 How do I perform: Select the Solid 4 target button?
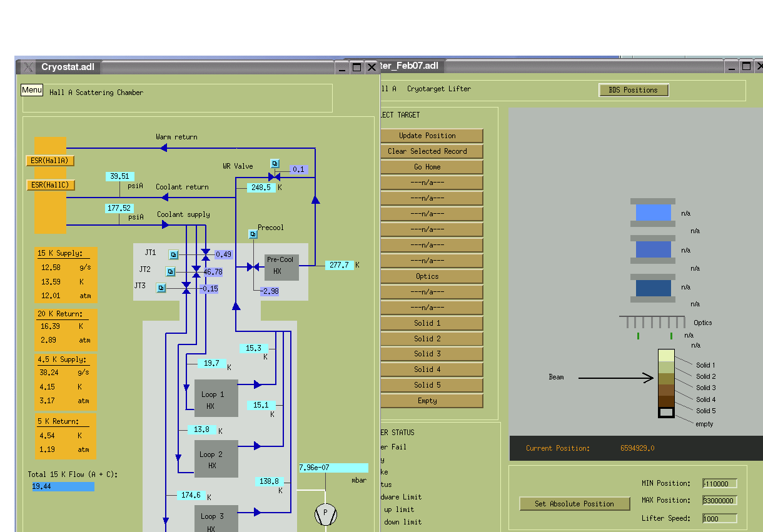[432, 369]
